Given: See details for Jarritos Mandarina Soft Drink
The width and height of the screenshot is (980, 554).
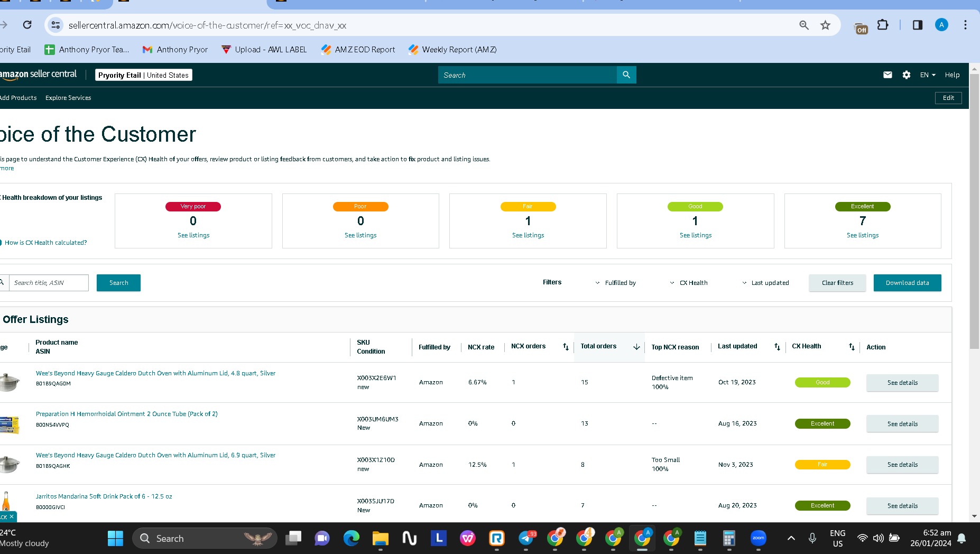Looking at the screenshot, I should [x=902, y=506].
